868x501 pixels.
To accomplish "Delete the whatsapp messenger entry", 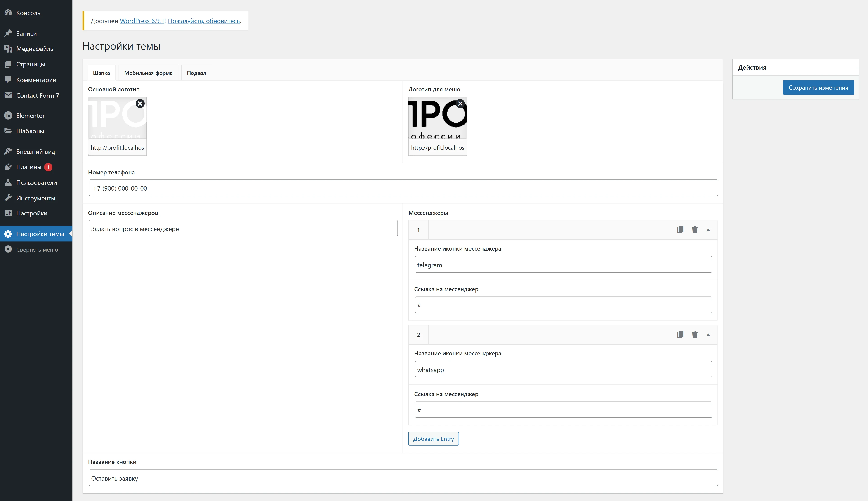I will (x=695, y=335).
